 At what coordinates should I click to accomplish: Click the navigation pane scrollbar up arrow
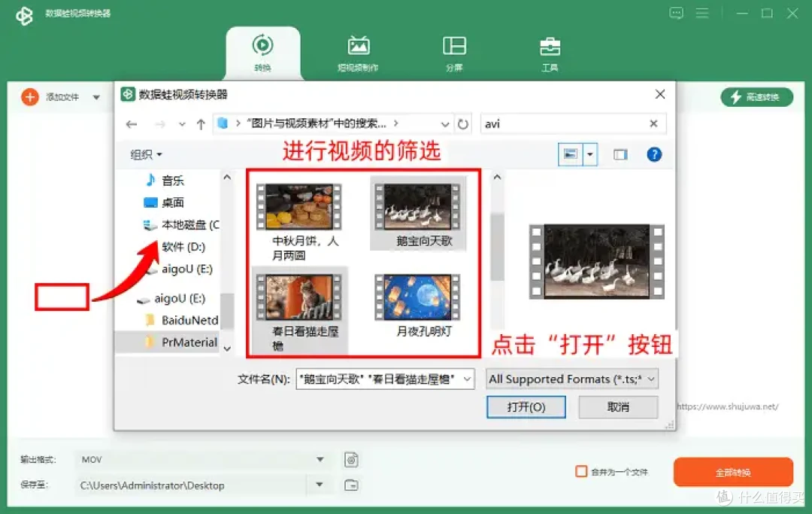pyautogui.click(x=227, y=177)
